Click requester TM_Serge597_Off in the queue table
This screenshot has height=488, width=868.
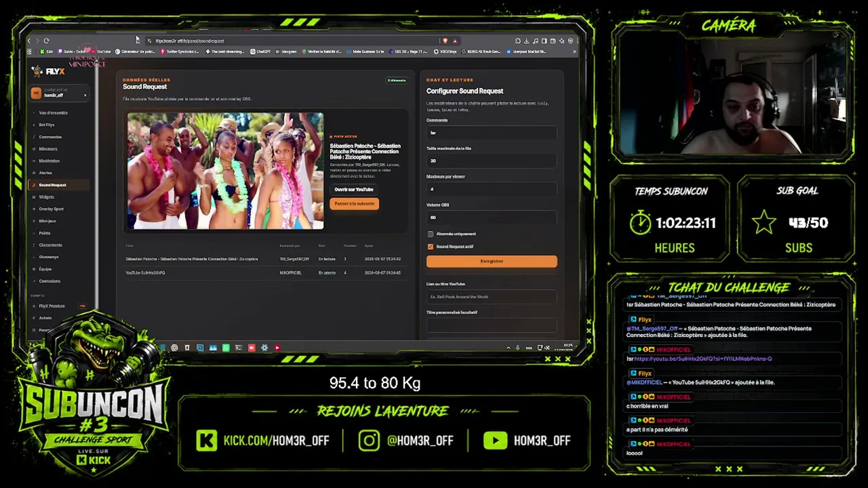click(294, 259)
